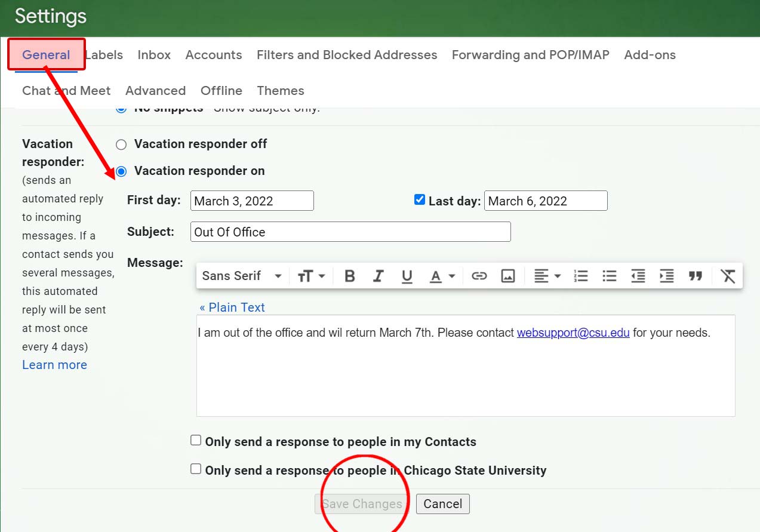Open the text color picker

pos(442,276)
